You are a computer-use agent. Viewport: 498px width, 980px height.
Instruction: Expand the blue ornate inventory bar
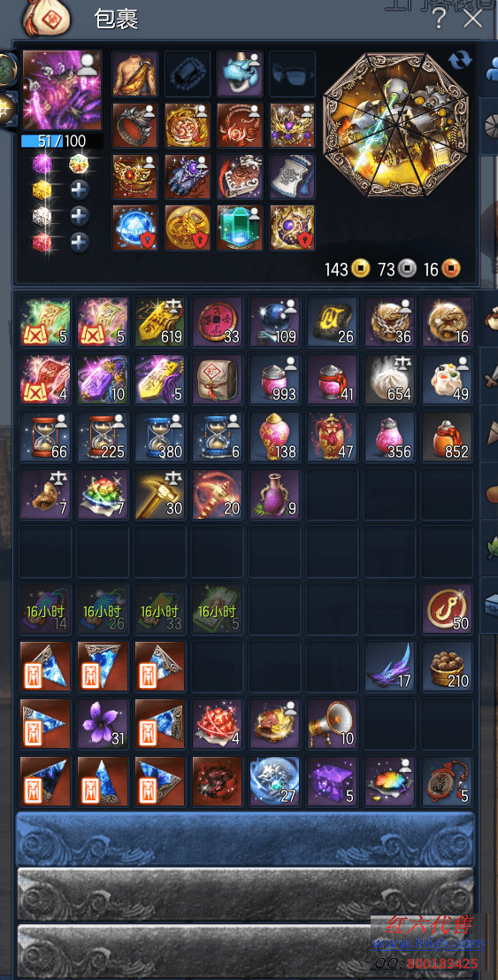point(244,838)
